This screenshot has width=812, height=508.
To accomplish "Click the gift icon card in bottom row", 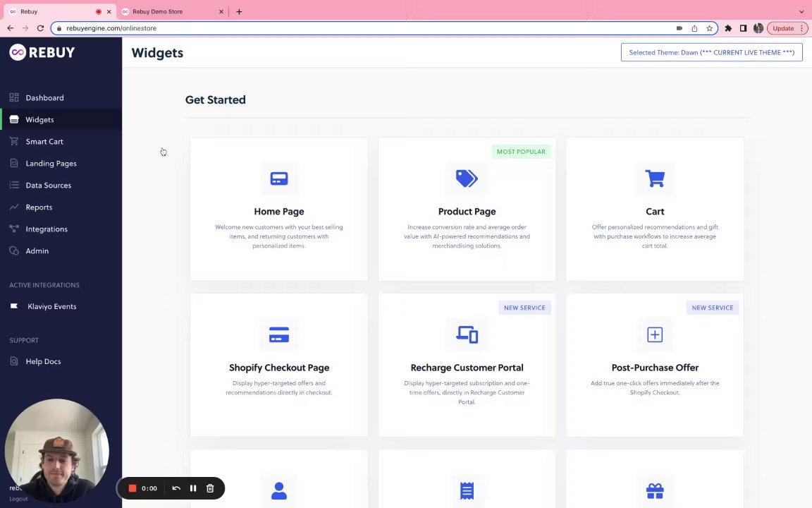I will 655,491.
